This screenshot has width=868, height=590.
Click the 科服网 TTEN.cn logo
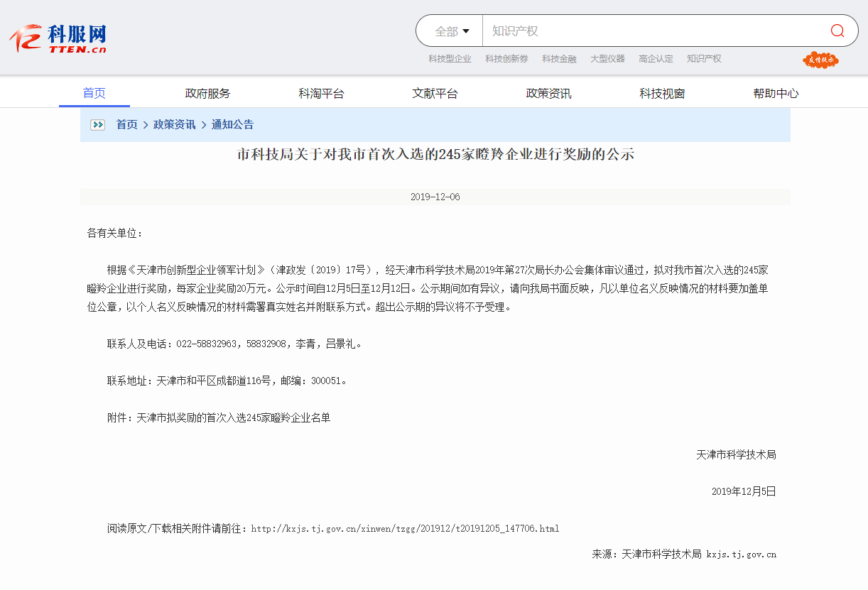58,38
